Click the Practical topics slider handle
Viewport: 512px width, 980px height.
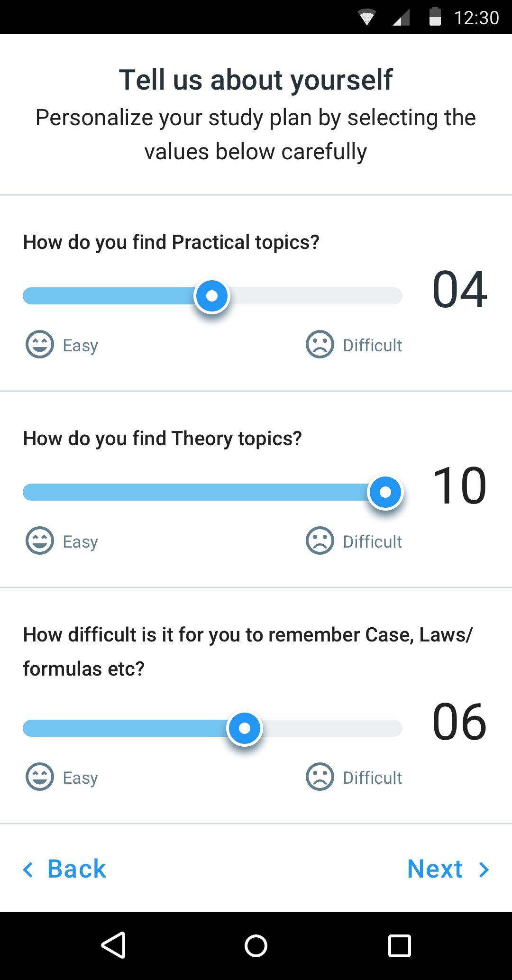coord(212,296)
